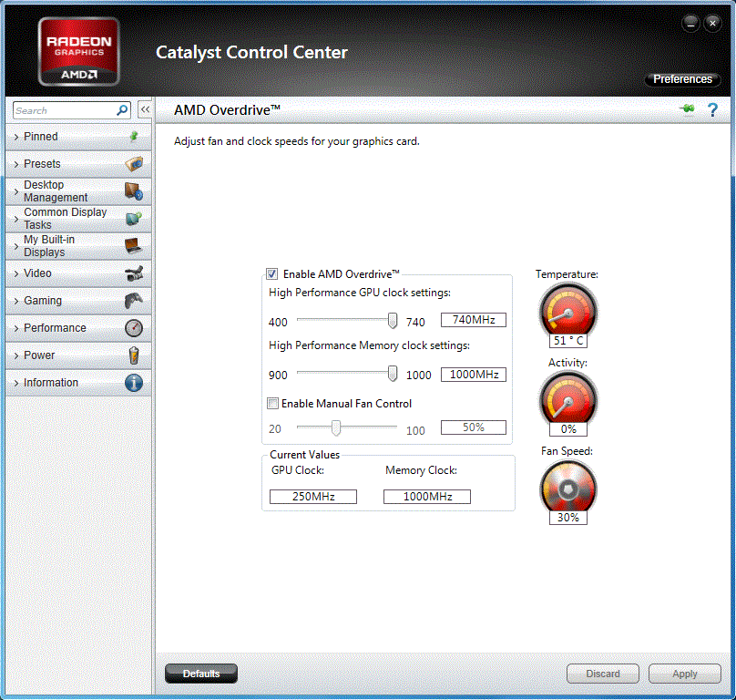Click the Presets icon
This screenshot has height=700, width=736.
[134, 164]
